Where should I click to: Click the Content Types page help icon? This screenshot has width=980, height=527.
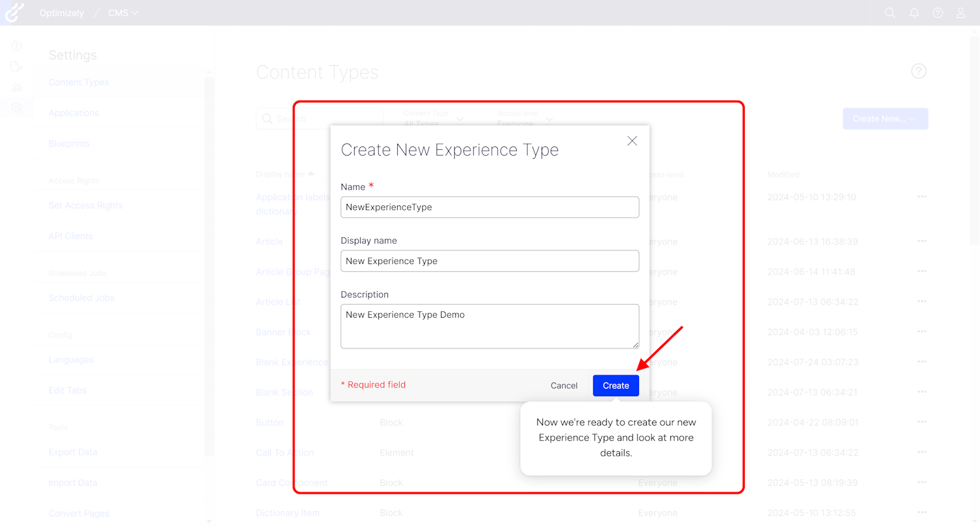[919, 71]
